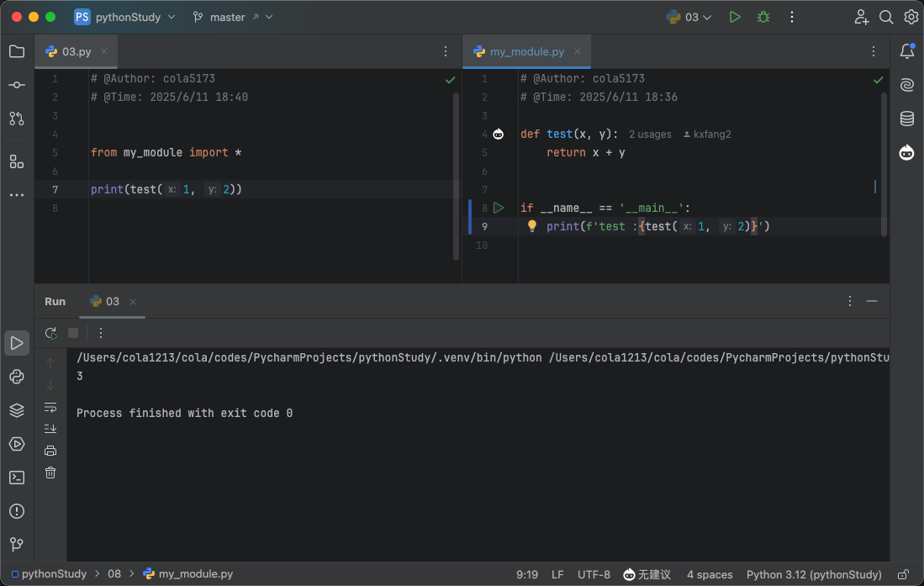Open the Problems tool window

[17, 511]
